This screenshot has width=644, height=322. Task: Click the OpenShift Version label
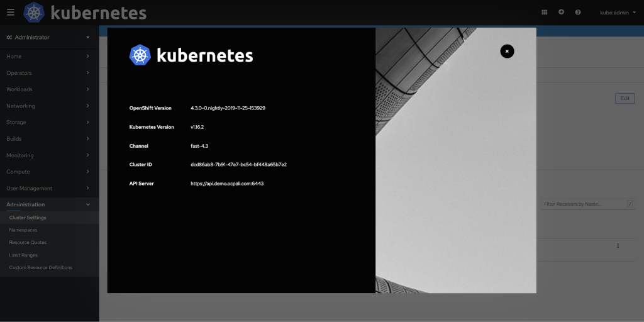150,108
